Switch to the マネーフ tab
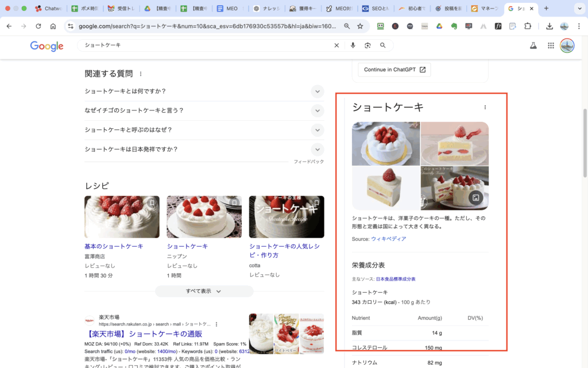This screenshot has width=588, height=368. pos(485,8)
